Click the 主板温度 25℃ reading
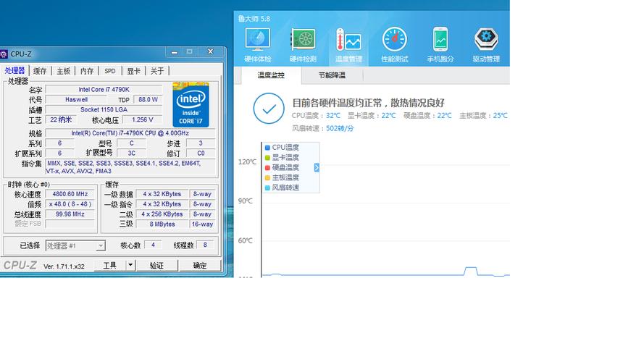 point(483,116)
